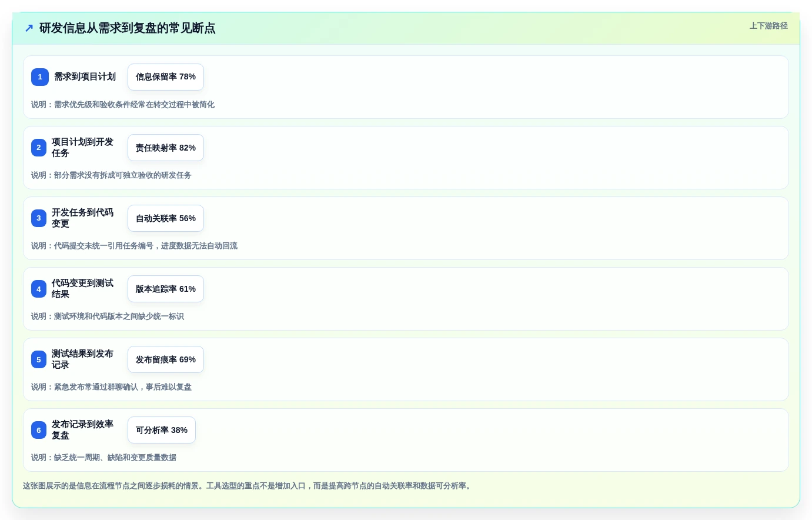812x520 pixels.
Task: Select the 代码变更到测试结果 step title
Action: coord(82,289)
